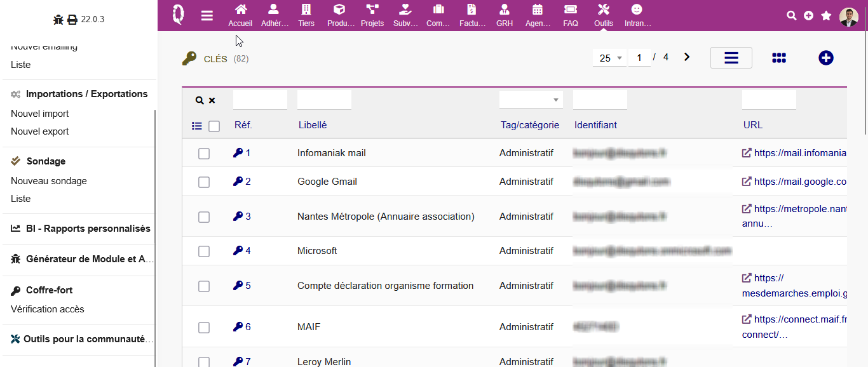This screenshot has width=868, height=367.
Task: Open the Accueil menu
Action: (240, 16)
